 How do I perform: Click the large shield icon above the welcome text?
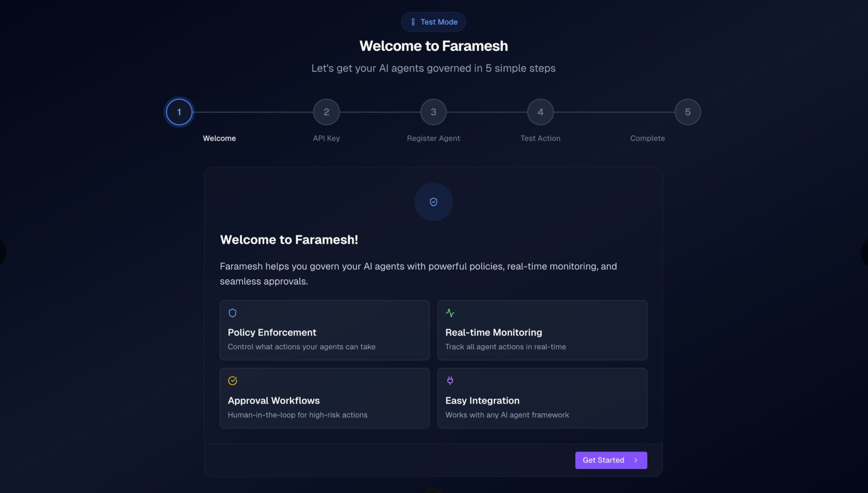pos(433,202)
